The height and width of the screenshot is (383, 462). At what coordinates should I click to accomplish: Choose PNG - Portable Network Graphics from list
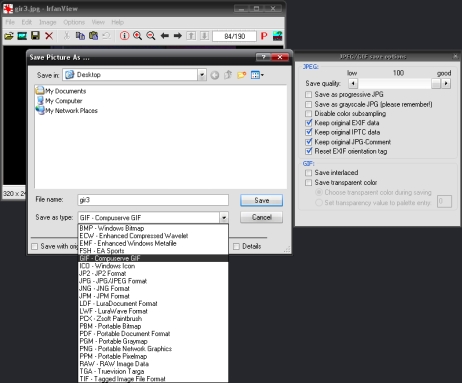pos(153,349)
